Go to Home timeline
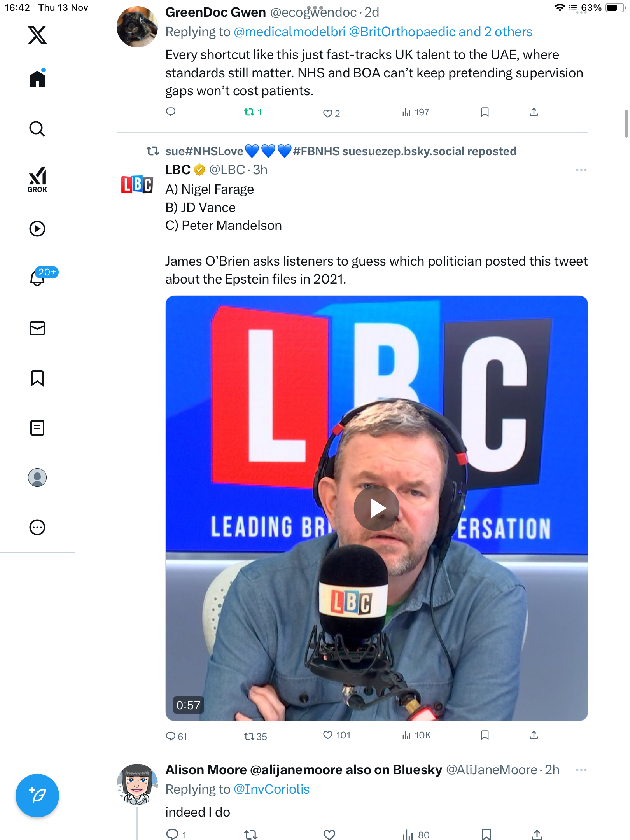 click(37, 79)
